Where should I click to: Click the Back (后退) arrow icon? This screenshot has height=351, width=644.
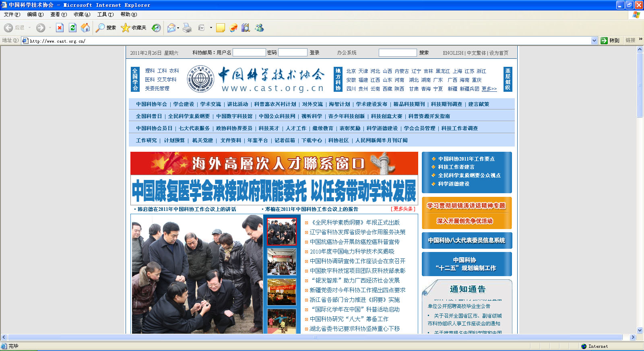tap(8, 28)
